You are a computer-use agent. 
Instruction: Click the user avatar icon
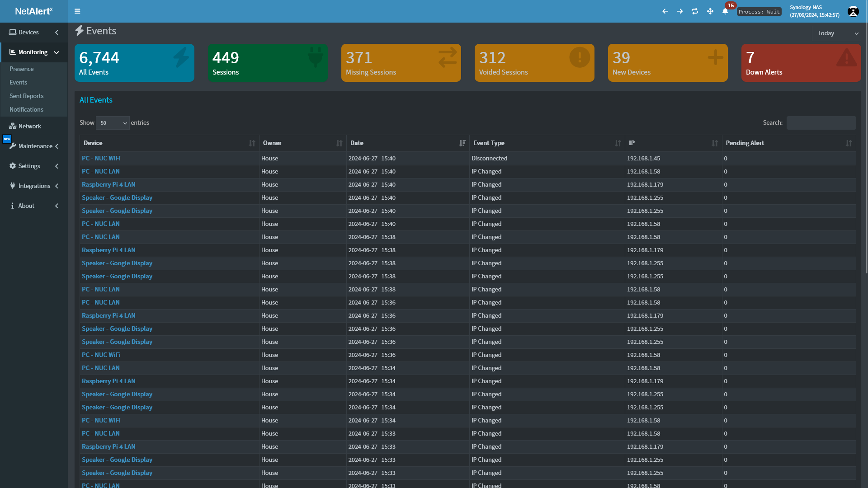coord(853,11)
